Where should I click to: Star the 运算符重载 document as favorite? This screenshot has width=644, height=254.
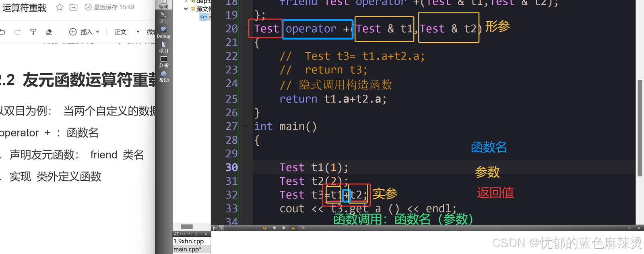tap(60, 7)
